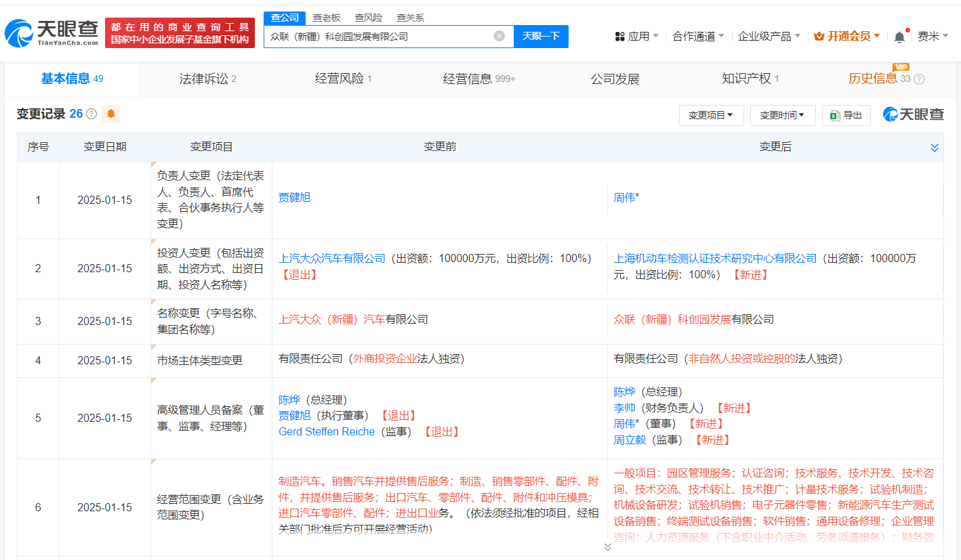Image resolution: width=961 pixels, height=560 pixels.
Task: Clear the search box using the × icon
Action: coord(499,36)
